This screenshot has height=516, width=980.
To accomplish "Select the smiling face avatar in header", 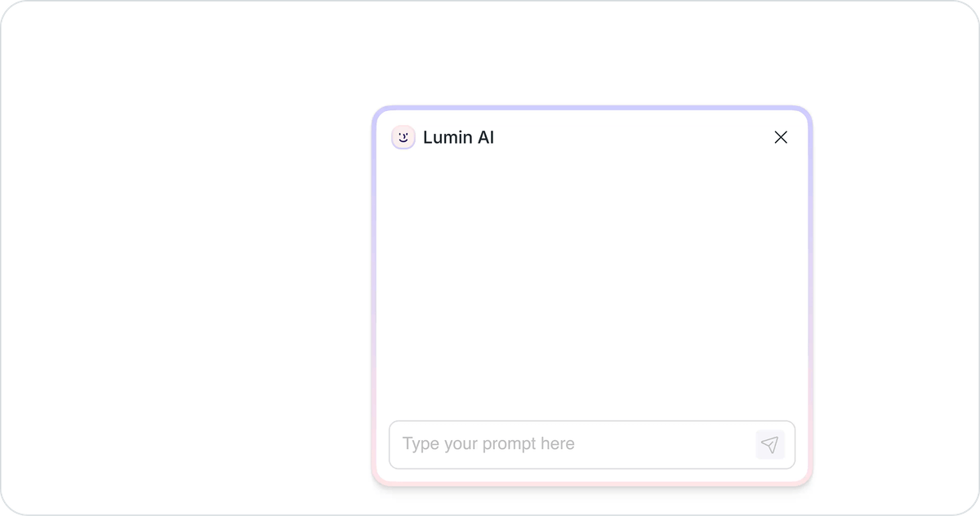I will (x=403, y=137).
